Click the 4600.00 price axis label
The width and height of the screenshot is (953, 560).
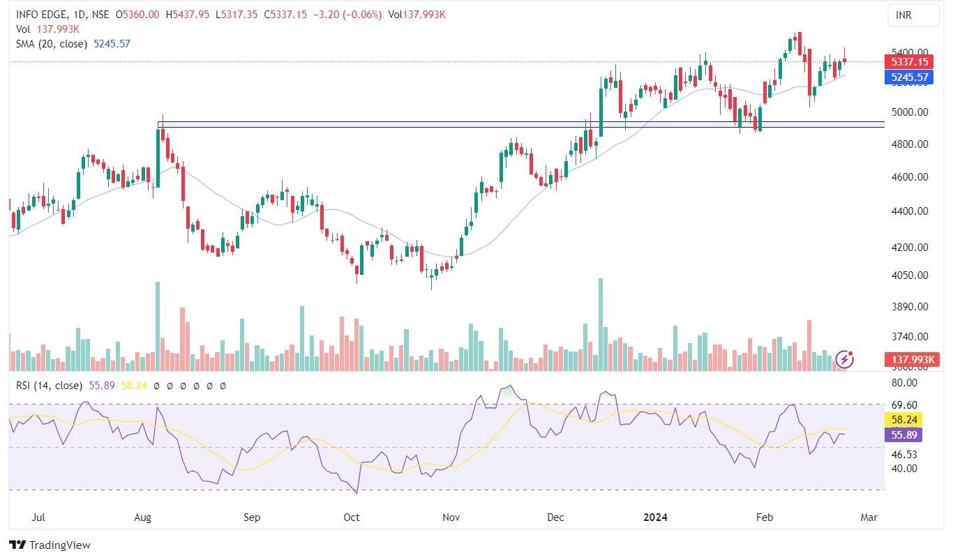[x=910, y=177]
